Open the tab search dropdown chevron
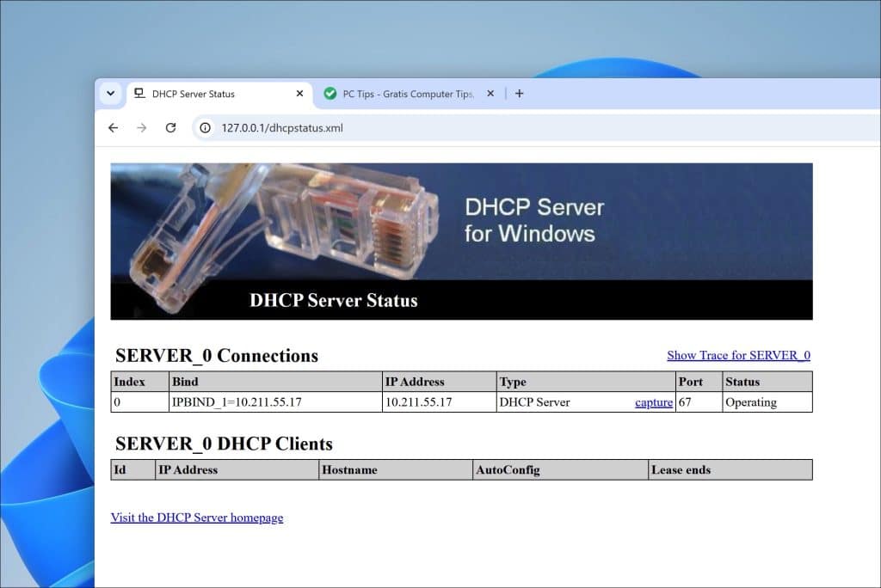The image size is (881, 588). click(111, 93)
